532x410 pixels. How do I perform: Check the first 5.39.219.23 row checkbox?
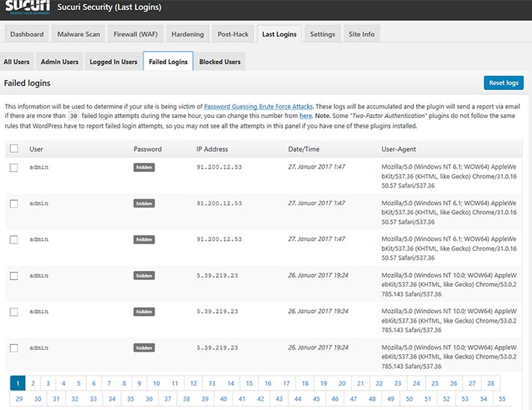point(14,276)
